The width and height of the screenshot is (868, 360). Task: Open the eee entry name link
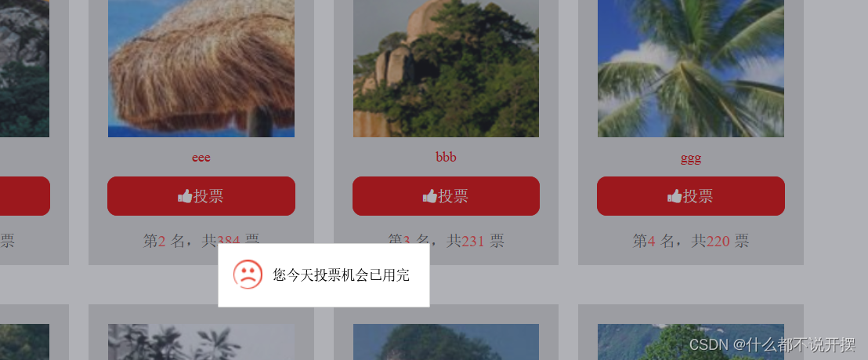coord(201,158)
